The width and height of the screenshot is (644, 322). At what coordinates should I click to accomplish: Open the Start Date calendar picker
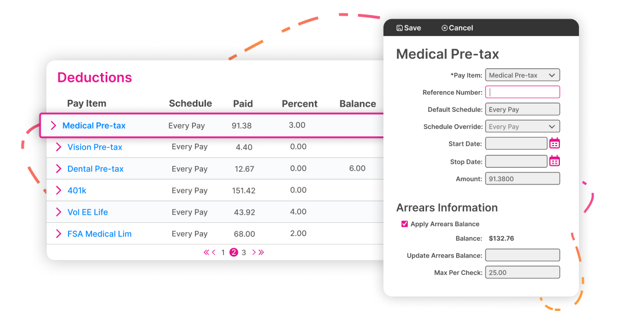(x=555, y=143)
